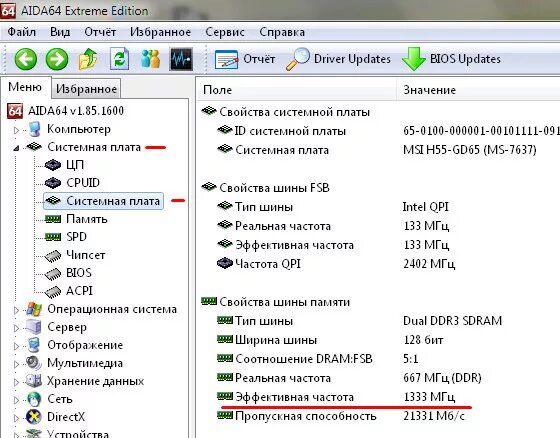This screenshot has height=438, width=560.
Task: Open BIOS Updates from the toolbar
Action: click(x=451, y=59)
